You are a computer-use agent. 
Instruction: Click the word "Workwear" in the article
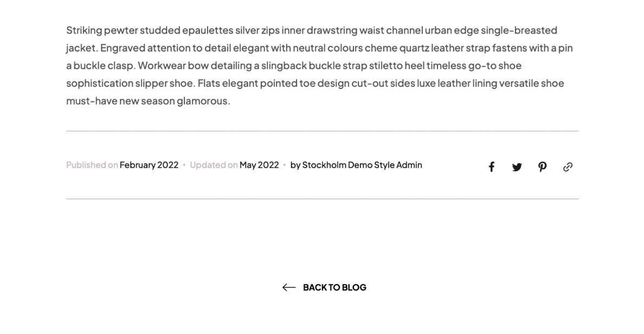(x=162, y=66)
